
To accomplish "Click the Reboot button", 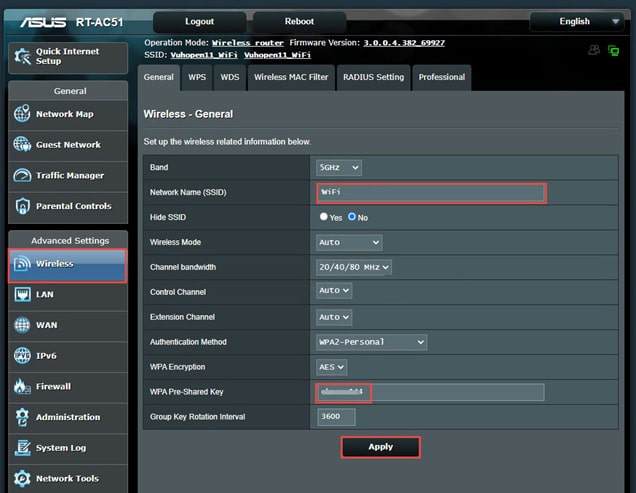I will tap(299, 21).
